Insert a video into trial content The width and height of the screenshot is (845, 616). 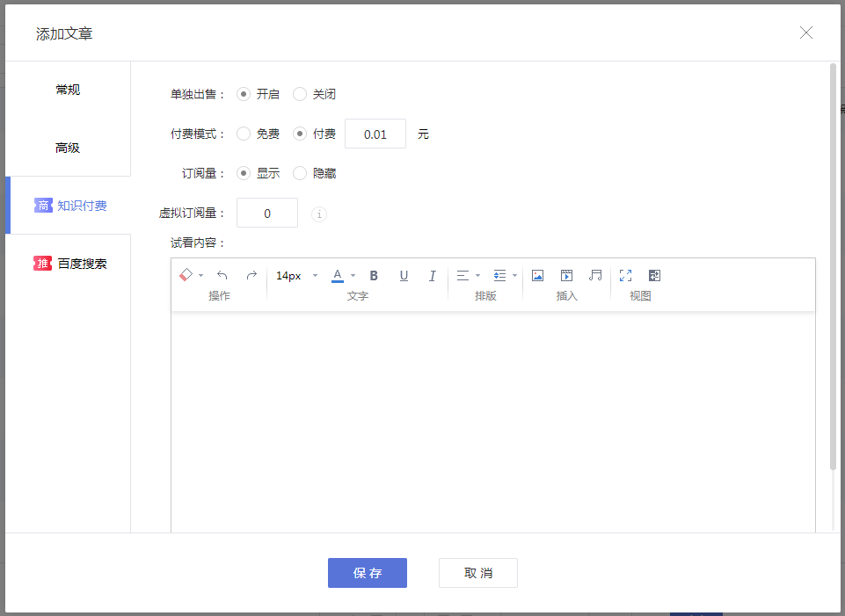coord(566,276)
